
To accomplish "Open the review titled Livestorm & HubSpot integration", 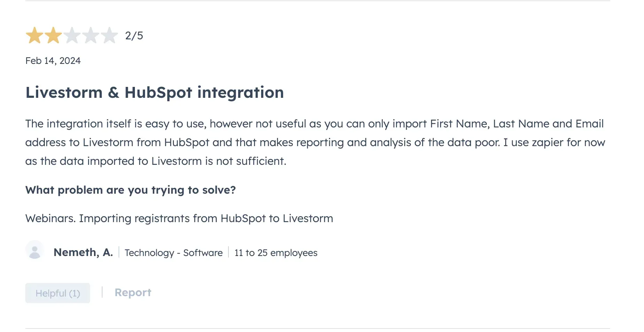I will pos(154,92).
